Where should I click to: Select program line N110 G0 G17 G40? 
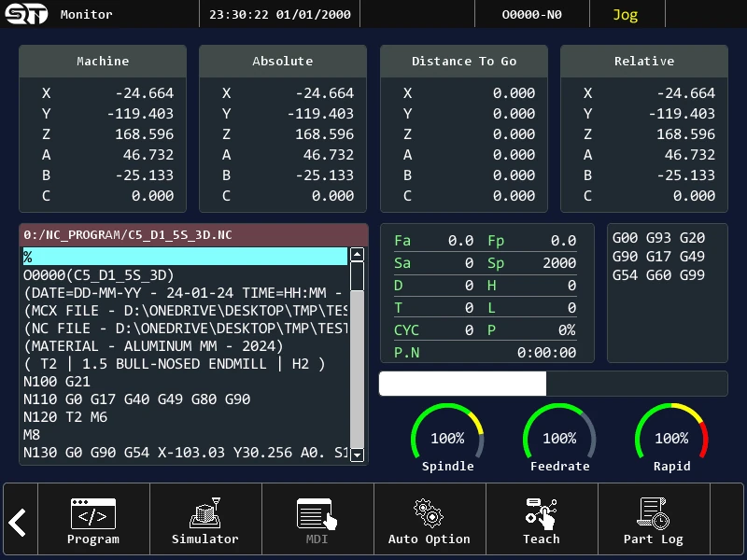(185, 399)
